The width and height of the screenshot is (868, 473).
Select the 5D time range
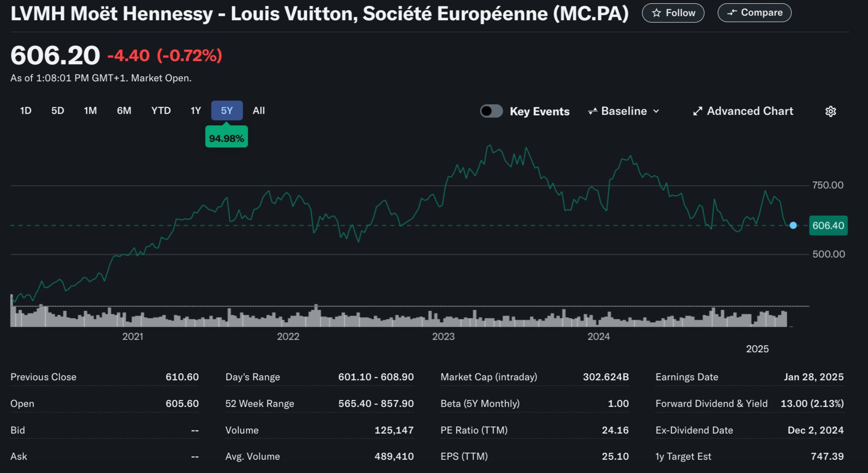point(57,111)
